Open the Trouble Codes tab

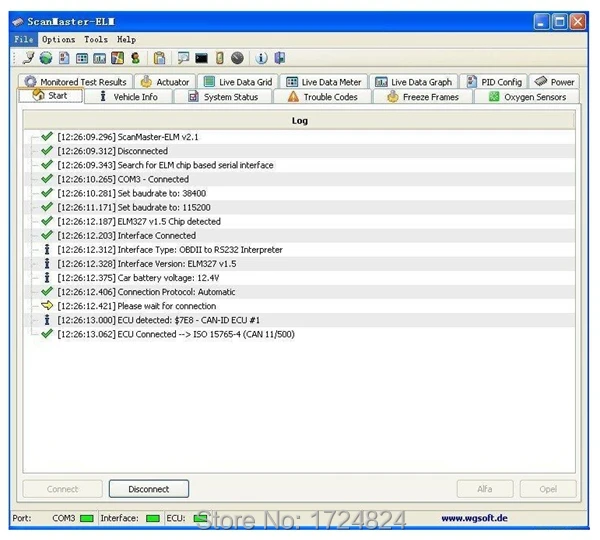click(x=323, y=97)
